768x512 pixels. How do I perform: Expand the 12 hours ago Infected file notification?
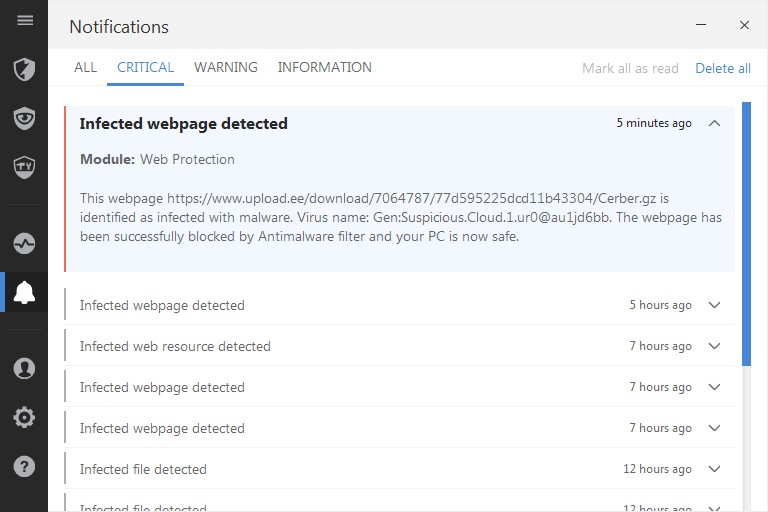(x=714, y=469)
